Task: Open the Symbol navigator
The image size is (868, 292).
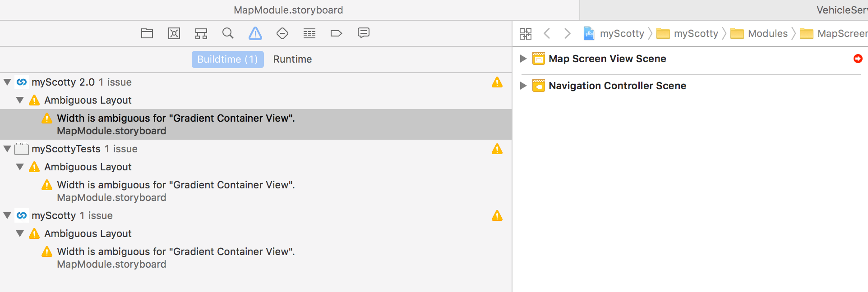Action: click(x=201, y=33)
